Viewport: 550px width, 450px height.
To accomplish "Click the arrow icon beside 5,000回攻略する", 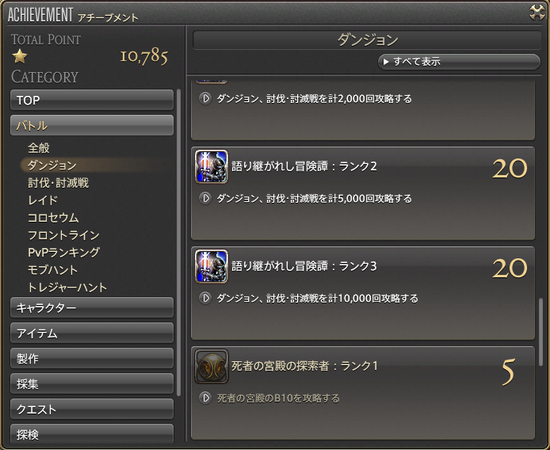I will tap(205, 199).
